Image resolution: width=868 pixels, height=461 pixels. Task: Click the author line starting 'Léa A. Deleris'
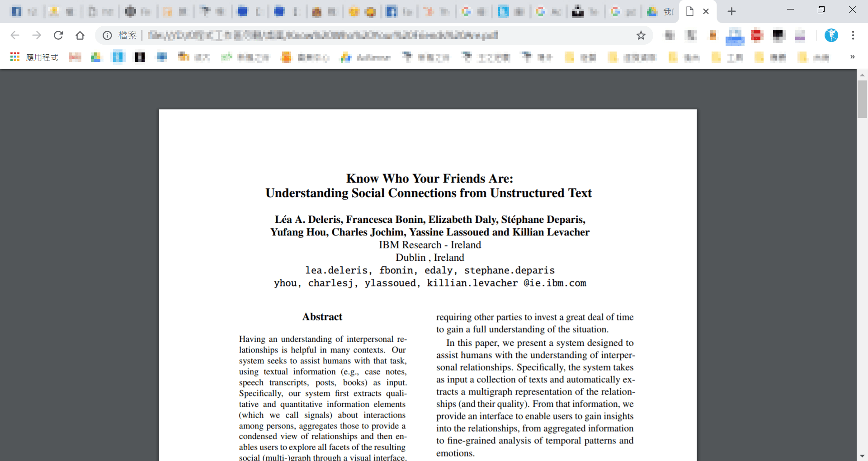coord(430,220)
